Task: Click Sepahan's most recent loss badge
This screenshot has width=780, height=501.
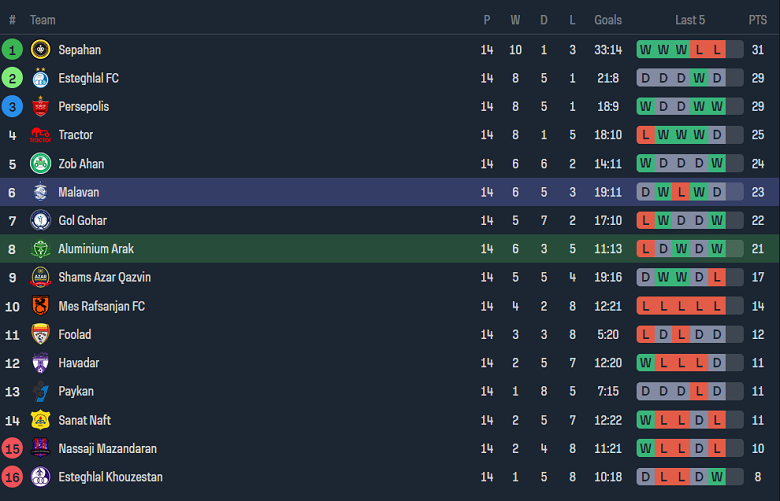Action: pos(717,50)
